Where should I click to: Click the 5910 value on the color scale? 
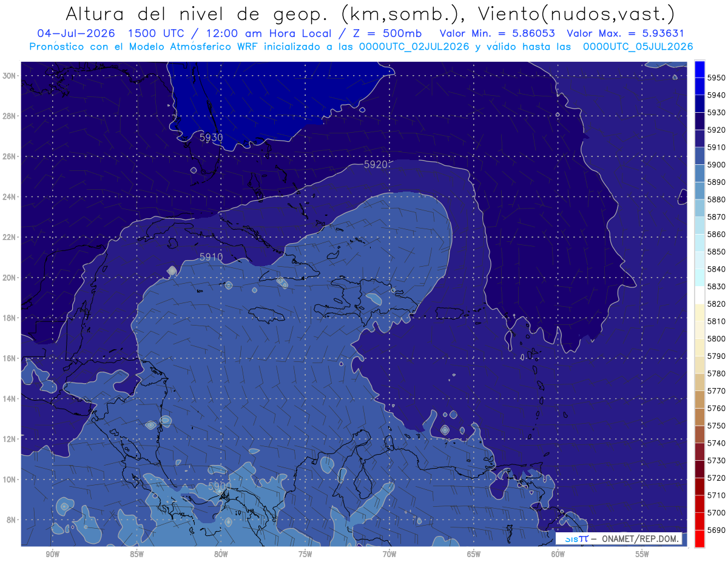(x=716, y=147)
